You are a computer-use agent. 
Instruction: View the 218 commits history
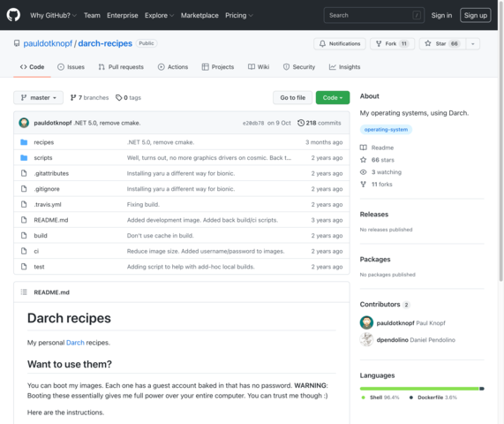pyautogui.click(x=320, y=123)
